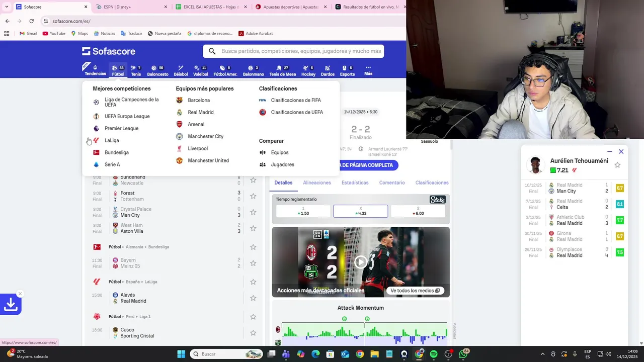Select odds 2 at 6.00

pyautogui.click(x=418, y=211)
